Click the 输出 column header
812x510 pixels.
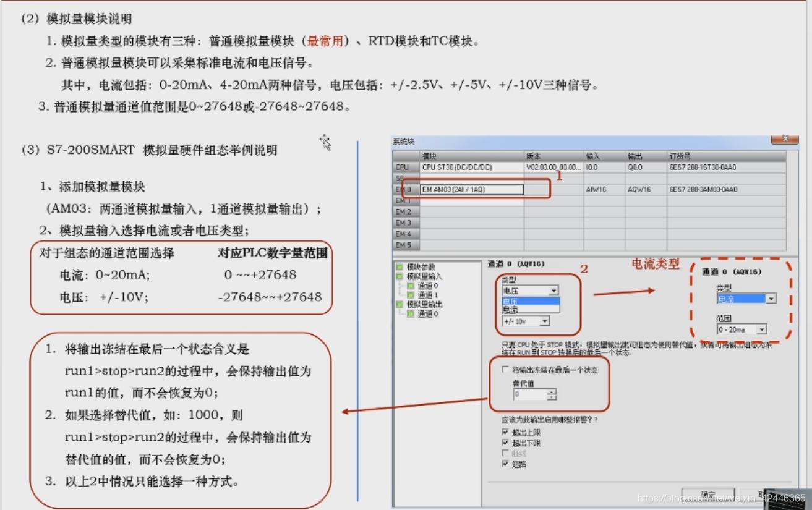(646, 156)
